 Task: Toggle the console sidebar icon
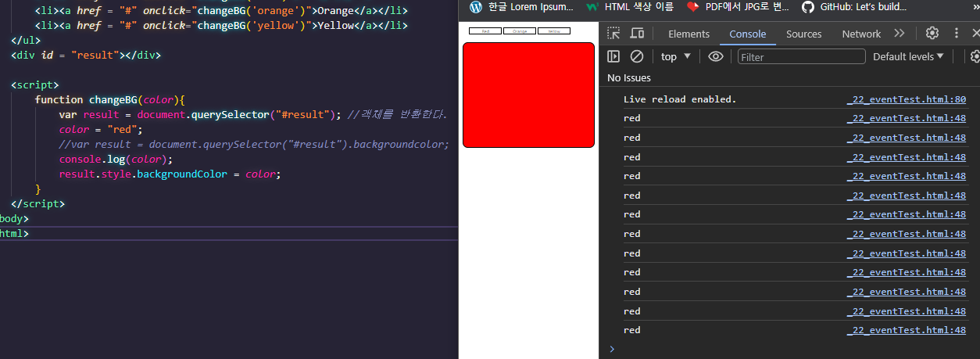click(613, 56)
